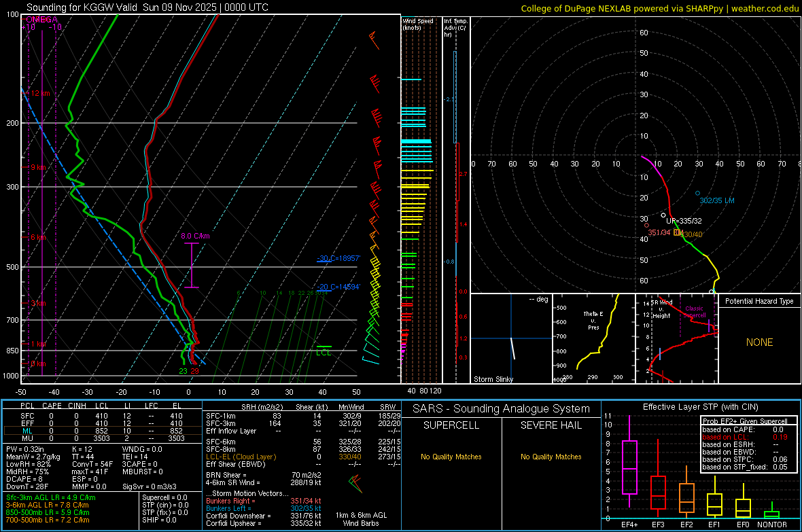The image size is (802, 532).
Task: Click the '8.0 C/km' lapse rate label
Action: coord(195,236)
